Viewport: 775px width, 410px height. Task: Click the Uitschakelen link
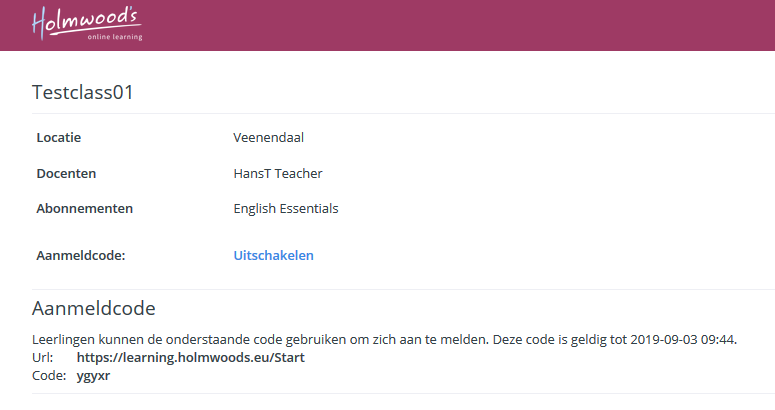coord(273,255)
